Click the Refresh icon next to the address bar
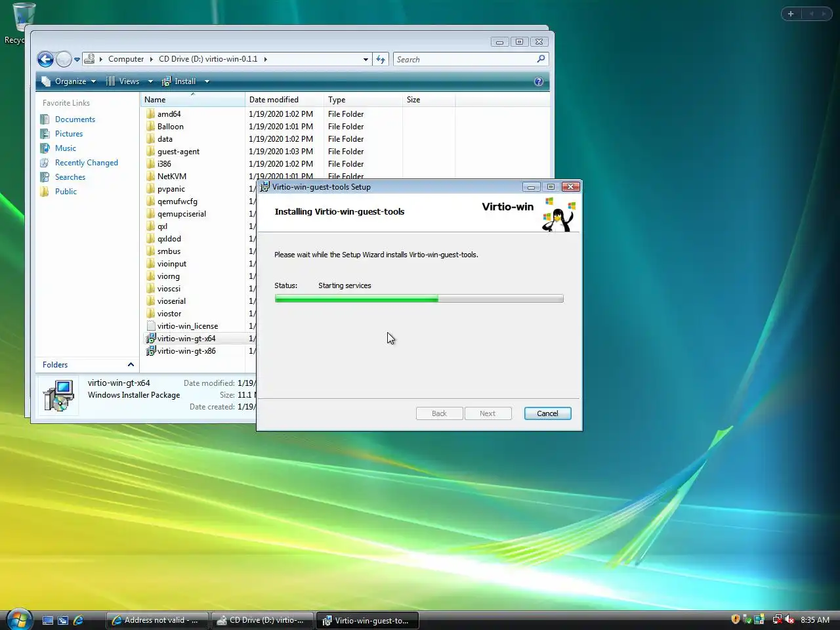 tap(381, 59)
